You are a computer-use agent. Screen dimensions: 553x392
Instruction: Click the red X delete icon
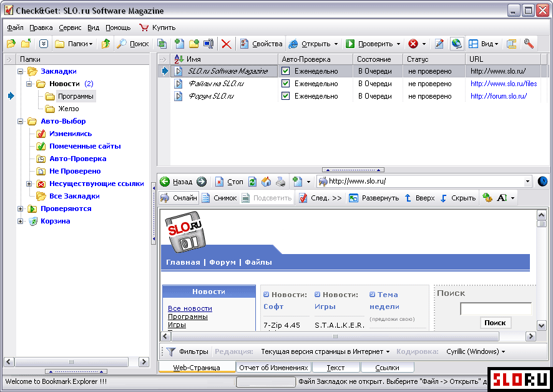click(x=227, y=44)
